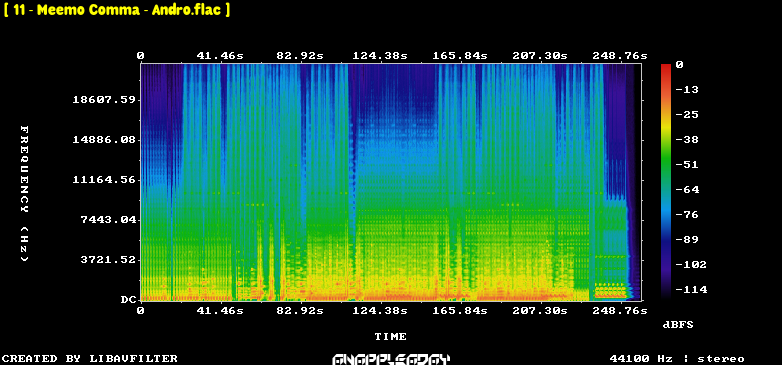Click the '44100 Hz : stereo' info text

[677, 359]
